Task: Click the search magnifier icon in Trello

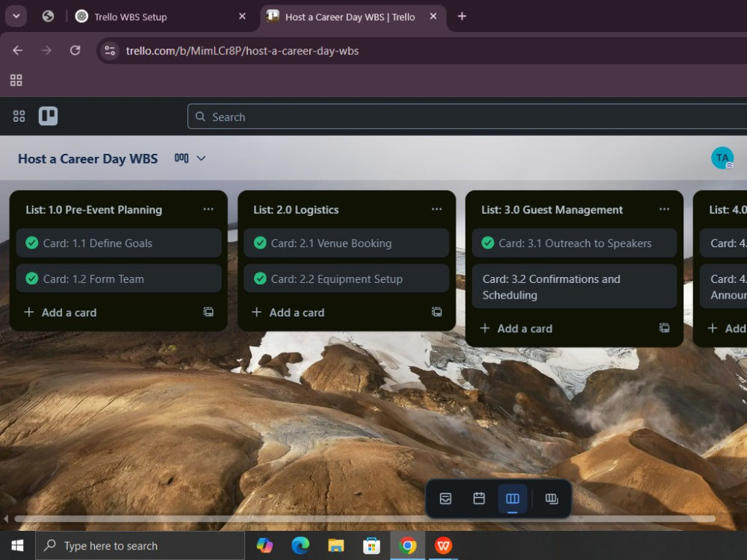Action: (200, 116)
